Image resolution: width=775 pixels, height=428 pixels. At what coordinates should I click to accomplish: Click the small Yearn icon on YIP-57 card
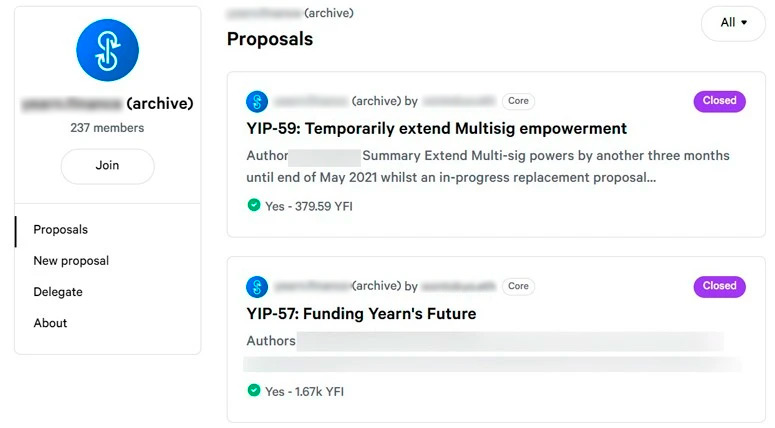coord(257,286)
